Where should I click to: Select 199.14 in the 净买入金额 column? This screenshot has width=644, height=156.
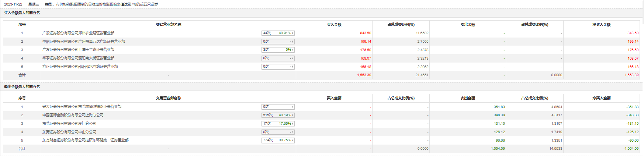(x=633, y=42)
